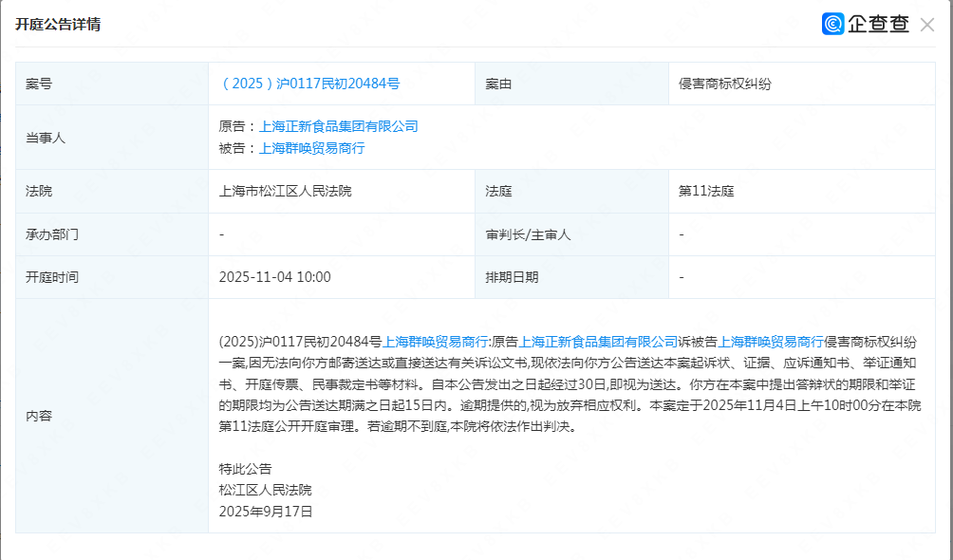Image resolution: width=953 pixels, height=560 pixels.
Task: Select the 侵害商标权纠纷 case cause value
Action: (725, 84)
